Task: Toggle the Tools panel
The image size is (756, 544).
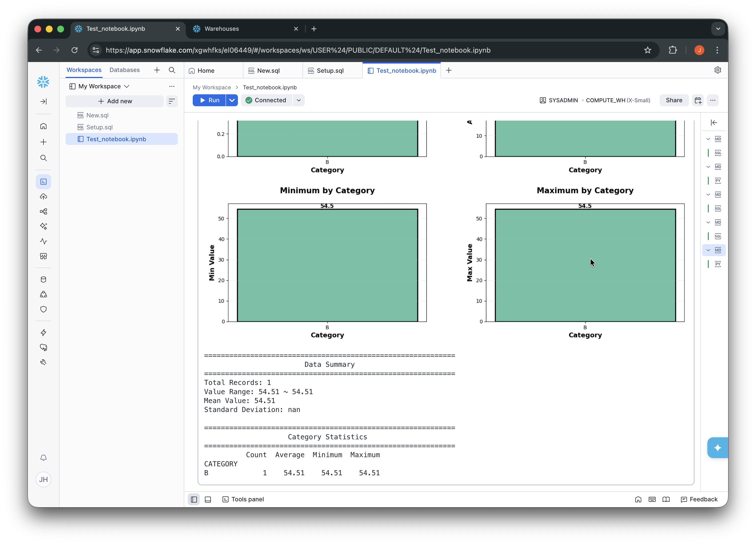Action: pyautogui.click(x=243, y=499)
